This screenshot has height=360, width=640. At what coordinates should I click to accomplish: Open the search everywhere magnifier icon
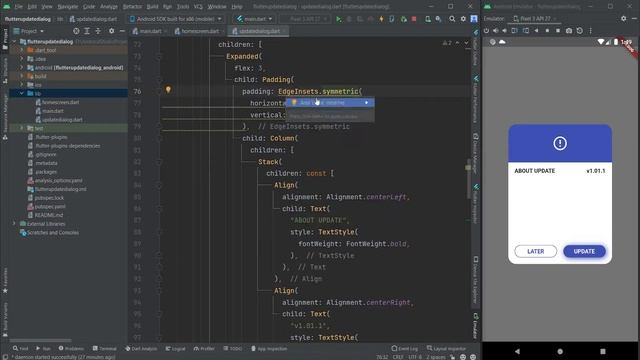pos(452,19)
